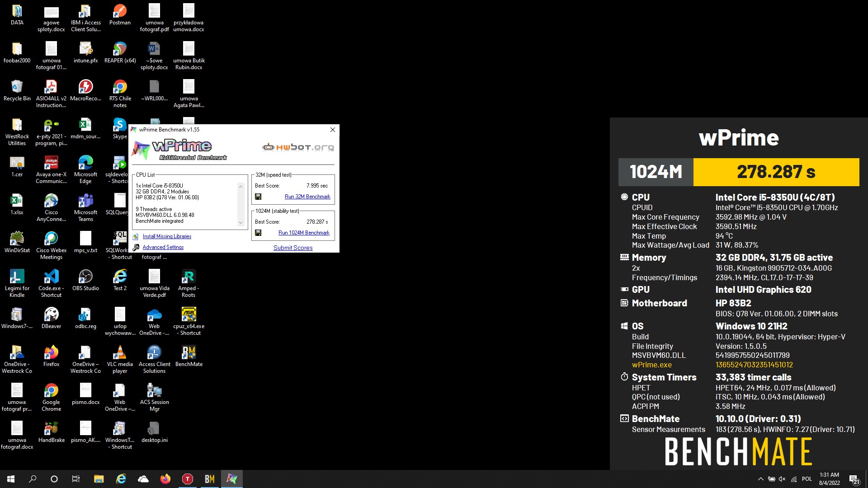The width and height of the screenshot is (868, 488).
Task: Select the HandBrake desktop icon
Action: point(51,432)
